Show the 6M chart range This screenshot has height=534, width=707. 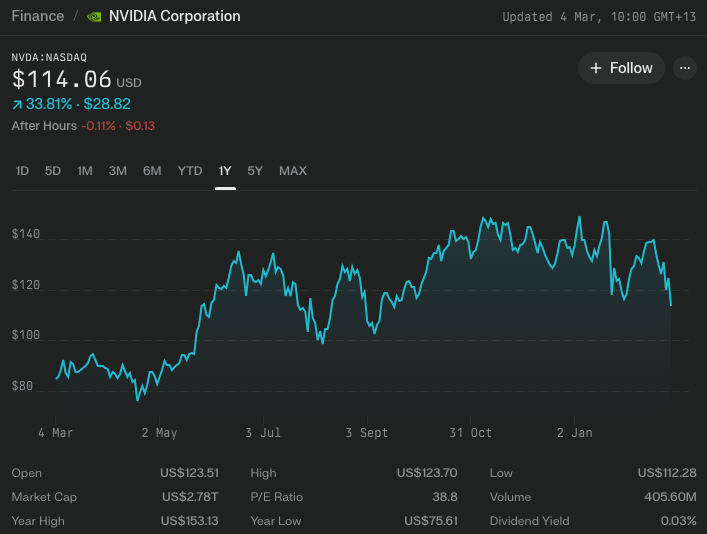point(152,171)
